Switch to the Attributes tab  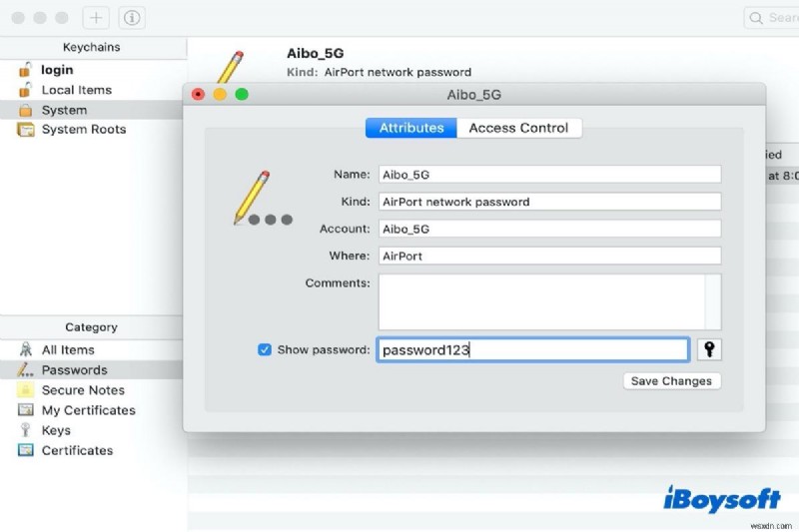pyautogui.click(x=411, y=128)
